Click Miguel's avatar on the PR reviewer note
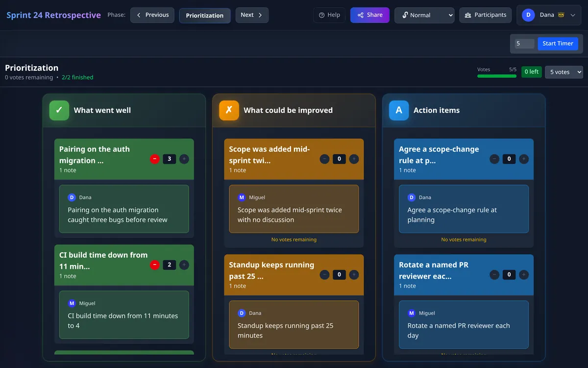The width and height of the screenshot is (588, 368). tap(412, 313)
